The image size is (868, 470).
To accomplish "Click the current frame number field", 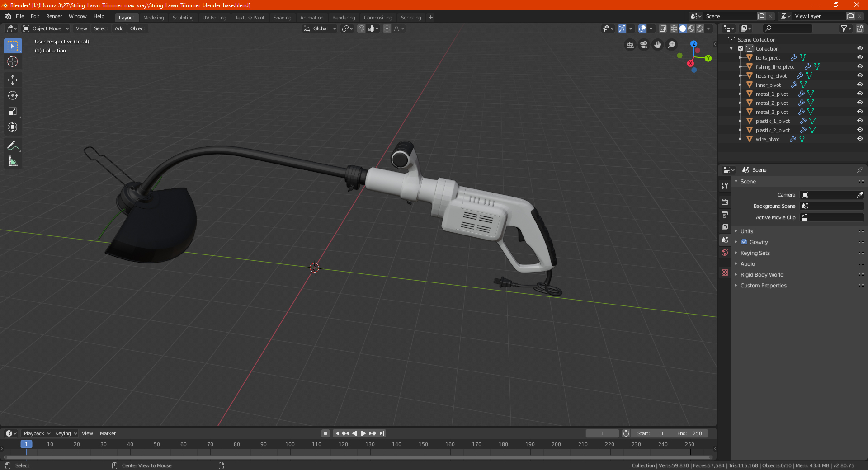I will [x=602, y=433].
